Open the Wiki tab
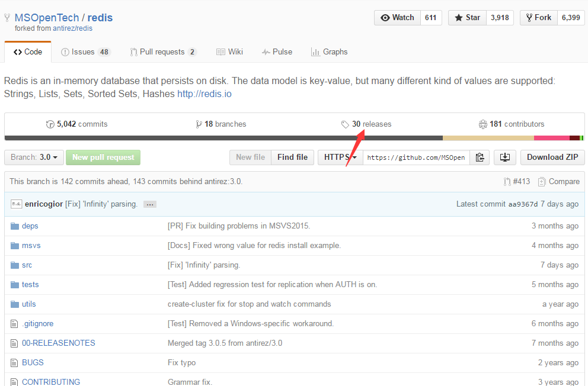 [230, 52]
